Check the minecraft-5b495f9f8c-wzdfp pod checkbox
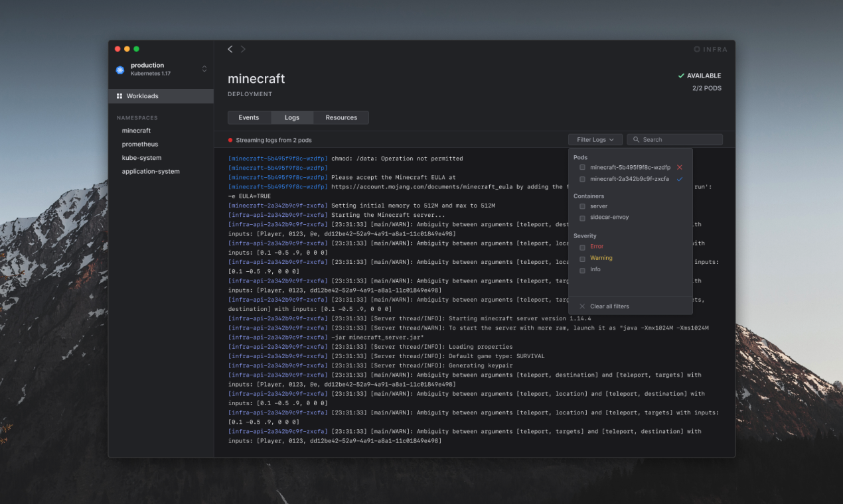 (x=582, y=167)
